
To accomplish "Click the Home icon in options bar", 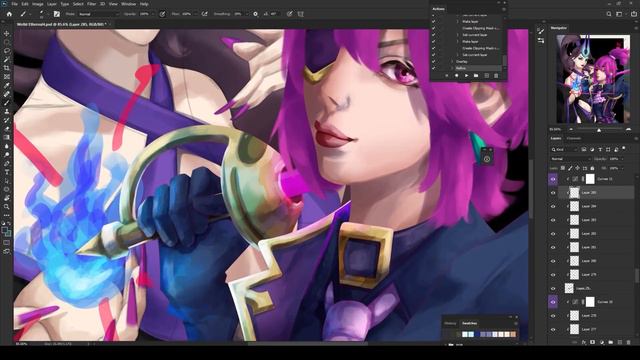I will coord(9,14).
